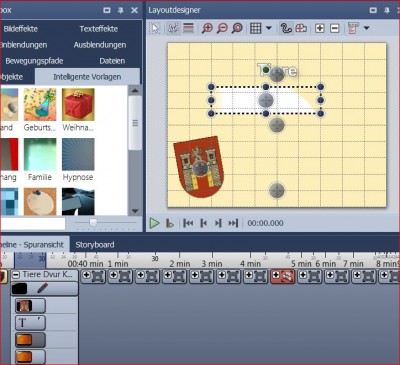Jump to the end with the last playback button
The width and height of the screenshot is (400, 365).
pos(233,223)
